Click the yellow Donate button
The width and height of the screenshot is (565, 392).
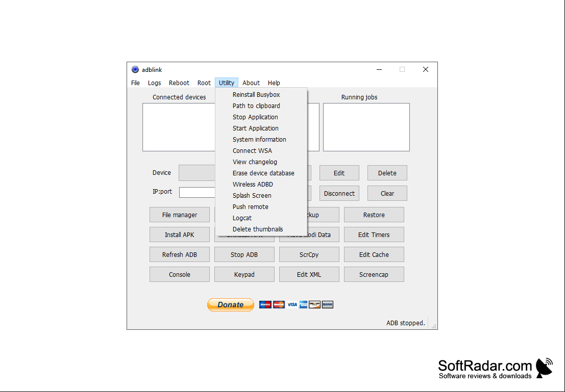click(x=231, y=304)
